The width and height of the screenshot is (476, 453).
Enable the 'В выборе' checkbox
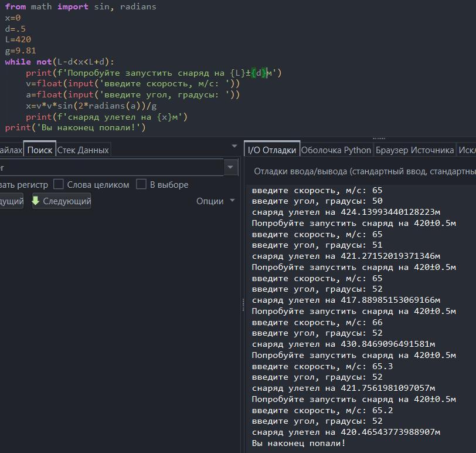(141, 184)
